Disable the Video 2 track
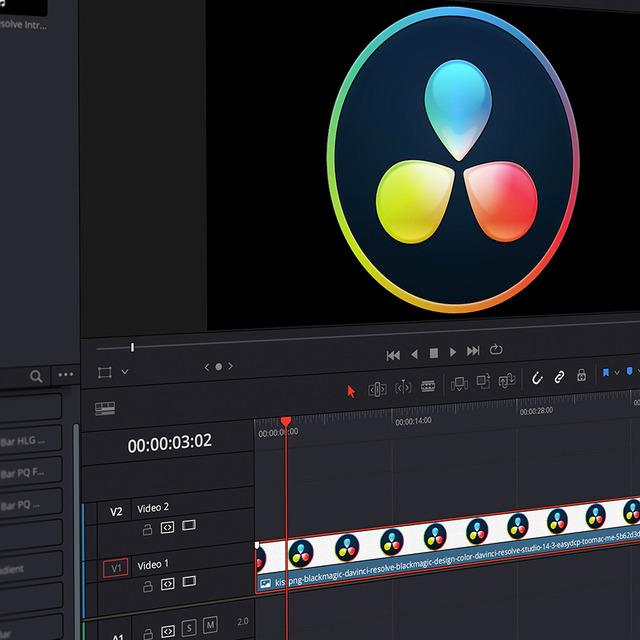640x640 pixels. point(189,525)
